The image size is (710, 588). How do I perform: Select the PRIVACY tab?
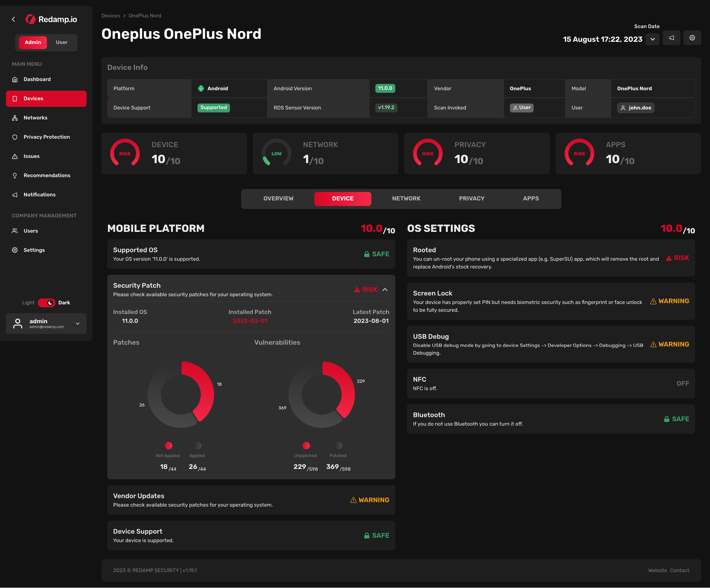(x=472, y=198)
